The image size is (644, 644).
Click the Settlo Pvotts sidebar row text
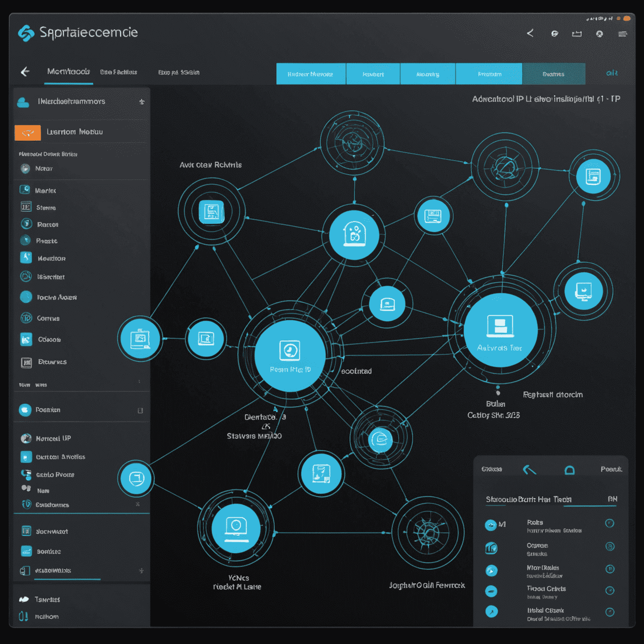(x=55, y=475)
